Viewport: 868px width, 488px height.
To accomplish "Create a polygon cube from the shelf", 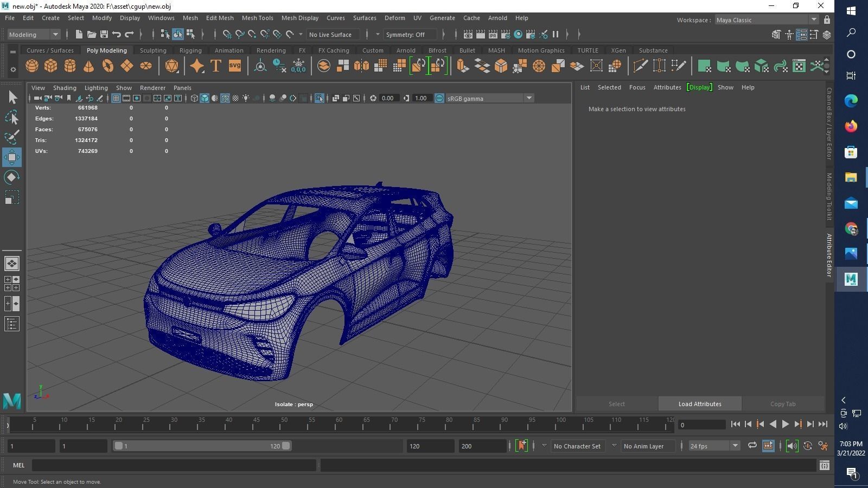I will [x=51, y=66].
